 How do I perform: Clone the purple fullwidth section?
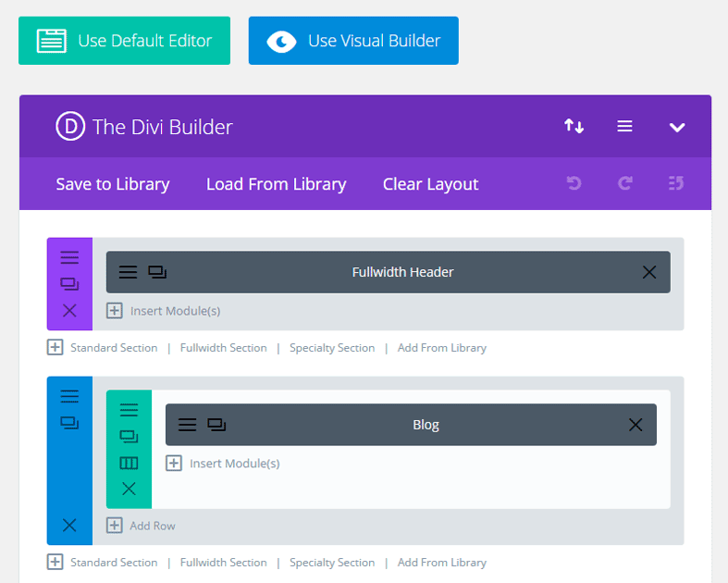69,284
